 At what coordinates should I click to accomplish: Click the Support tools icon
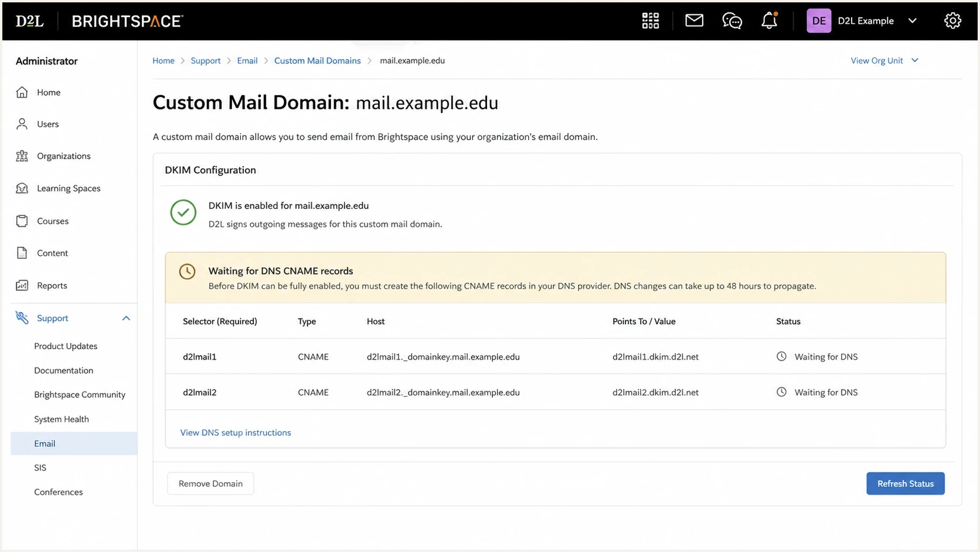click(x=22, y=318)
